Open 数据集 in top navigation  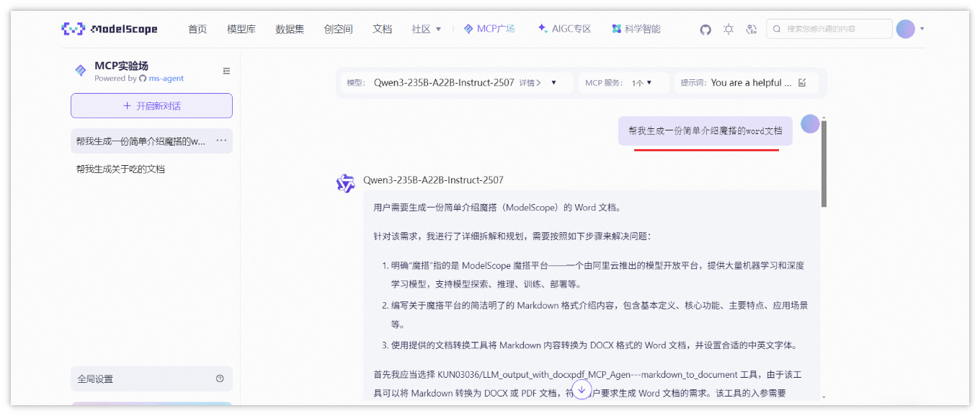pyautogui.click(x=290, y=30)
